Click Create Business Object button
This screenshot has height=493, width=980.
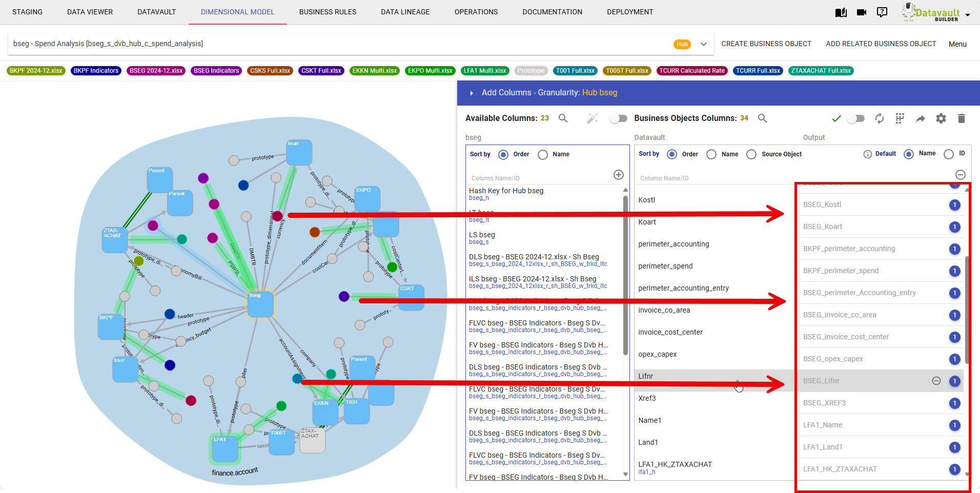pos(766,44)
